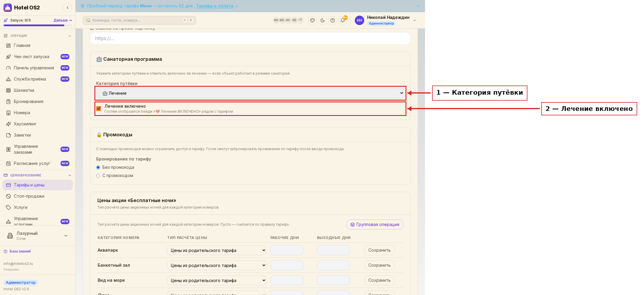Save the Аквапарк row

pyautogui.click(x=379, y=250)
